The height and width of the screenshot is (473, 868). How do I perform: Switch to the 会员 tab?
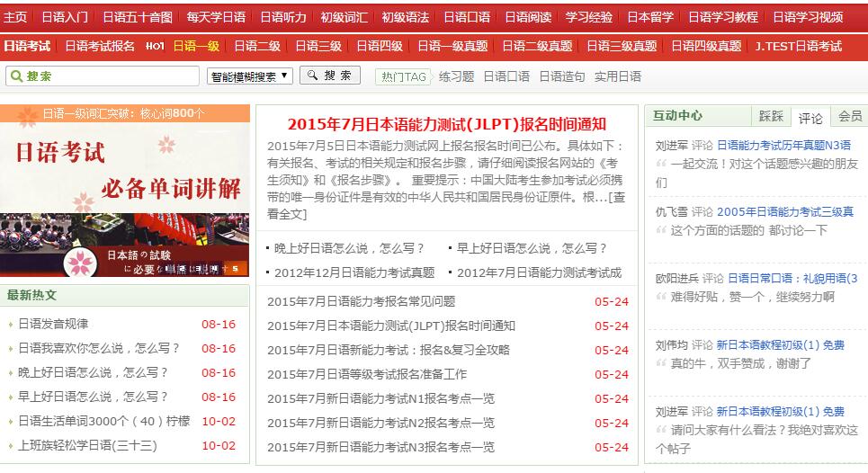tap(849, 116)
